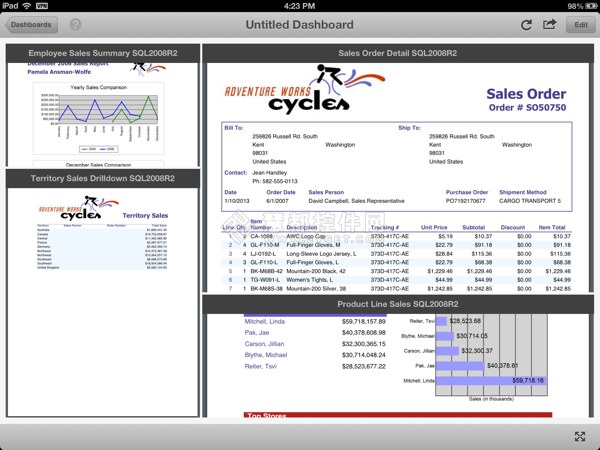Tap the $40,378,608.98 sales value
This screenshot has height=450, width=600.
tap(364, 333)
